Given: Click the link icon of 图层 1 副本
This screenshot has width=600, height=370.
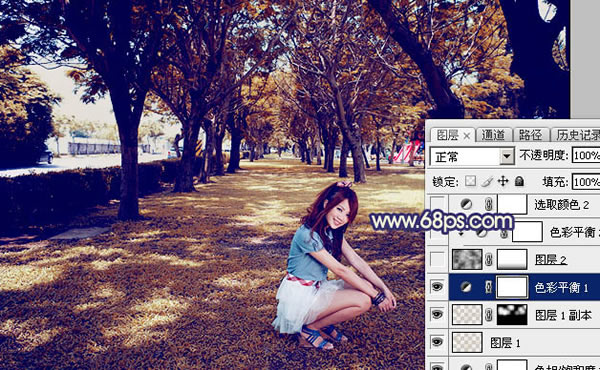Looking at the screenshot, I should 489,315.
